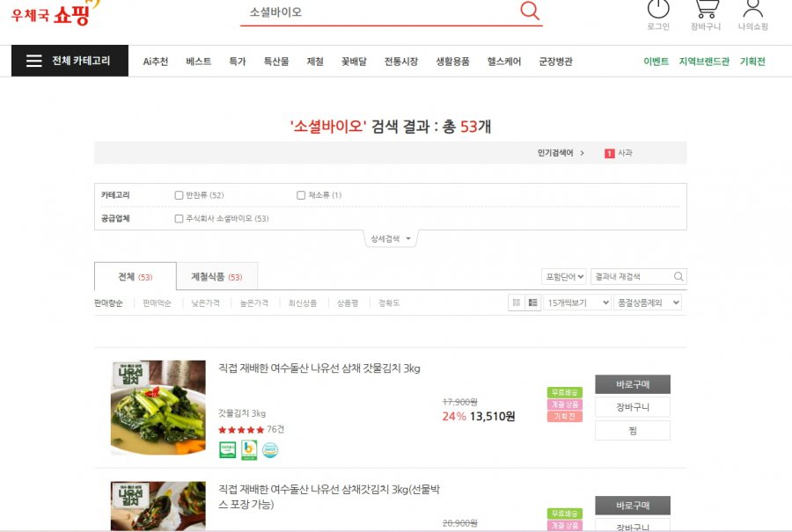This screenshot has width=792, height=532.
Task: Sort results by 최신상품
Action: [303, 303]
